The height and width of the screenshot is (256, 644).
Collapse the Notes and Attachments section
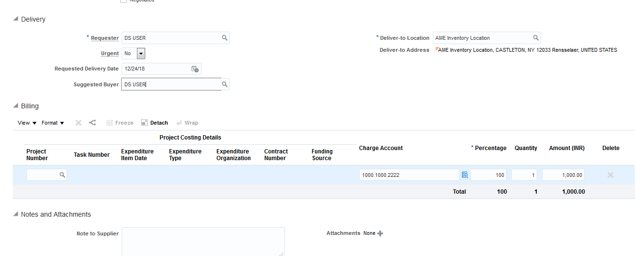16,214
